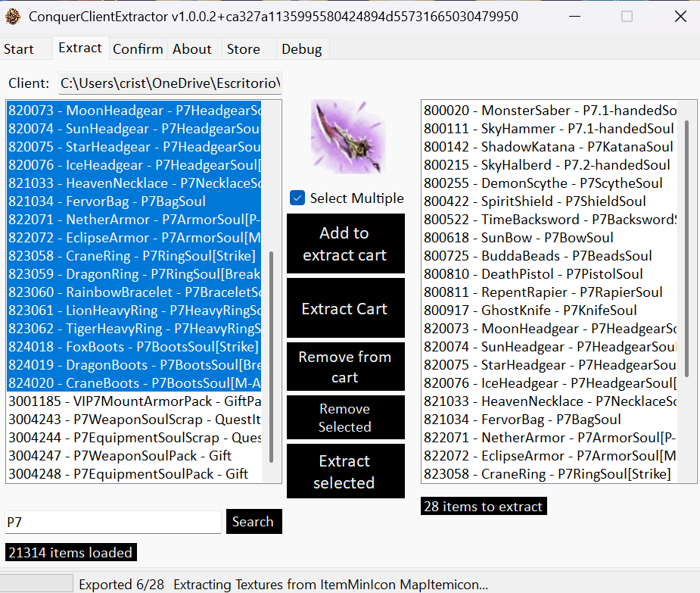The image size is (700, 593).
Task: Select 800811 RepentRapier in the cart list
Action: click(x=549, y=292)
